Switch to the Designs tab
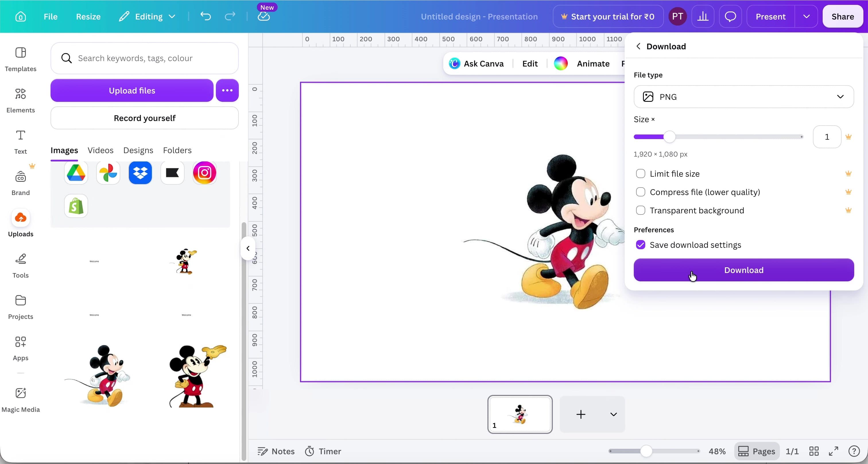Viewport: 868px width, 464px height. coord(138,150)
